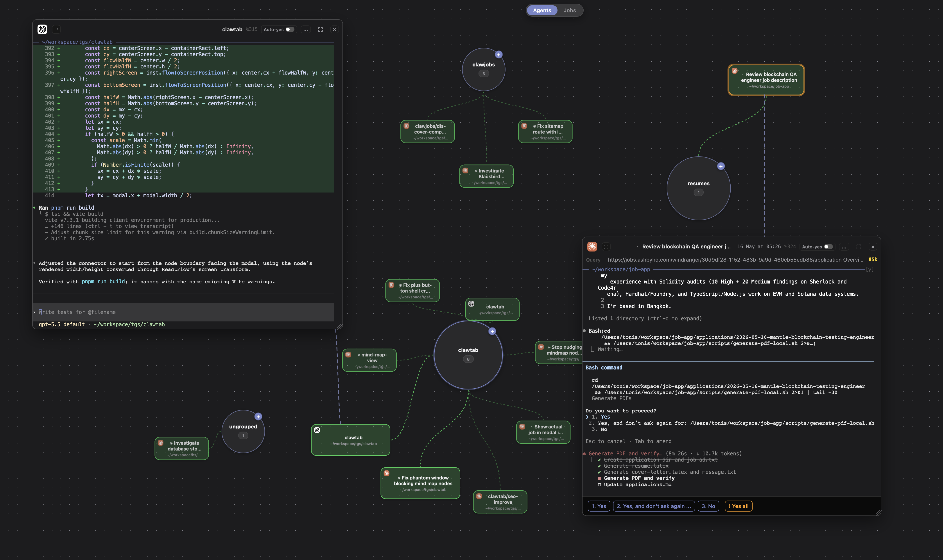This screenshot has height=560, width=943.
Task: Click Claude icon on Review blockchain QA node
Action: (735, 71)
